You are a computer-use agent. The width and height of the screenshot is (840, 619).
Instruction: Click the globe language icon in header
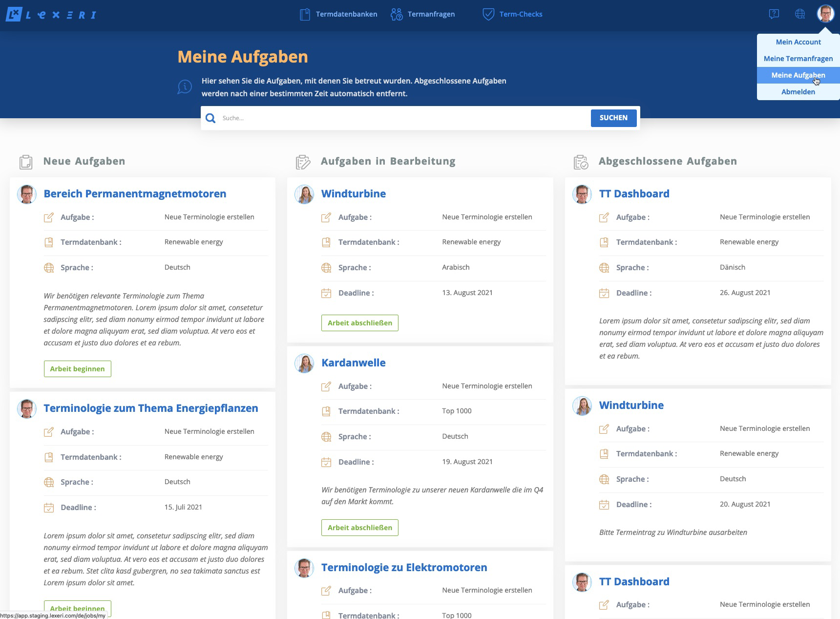pos(800,14)
